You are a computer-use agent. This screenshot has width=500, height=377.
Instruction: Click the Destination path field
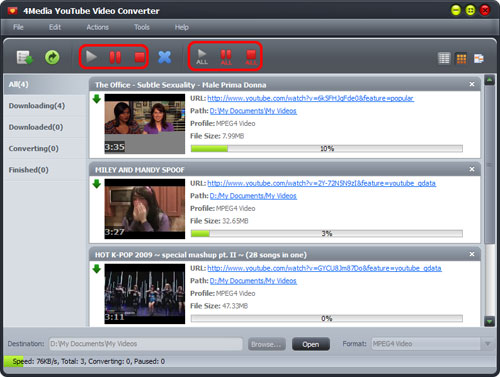pyautogui.click(x=146, y=344)
